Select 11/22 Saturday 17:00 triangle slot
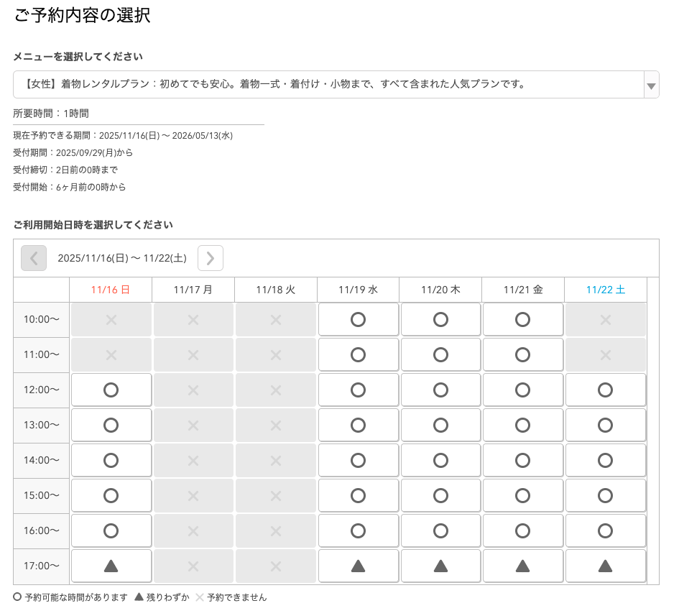The width and height of the screenshot is (679, 616). 606,566
